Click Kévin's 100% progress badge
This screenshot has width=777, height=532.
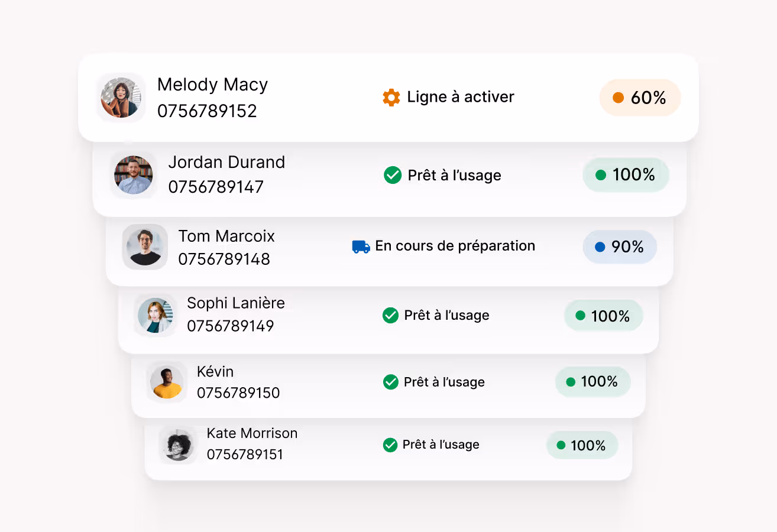click(x=593, y=382)
